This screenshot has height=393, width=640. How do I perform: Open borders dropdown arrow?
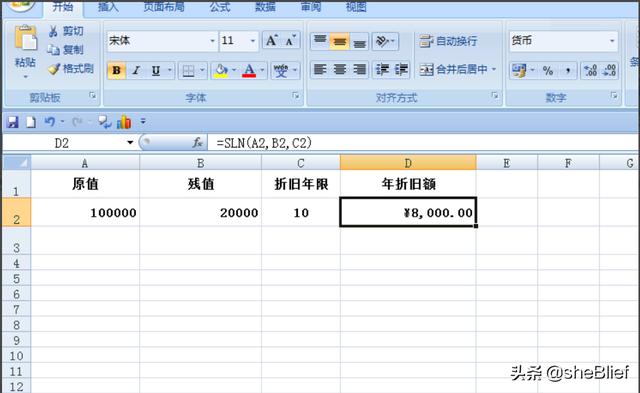tap(202, 71)
